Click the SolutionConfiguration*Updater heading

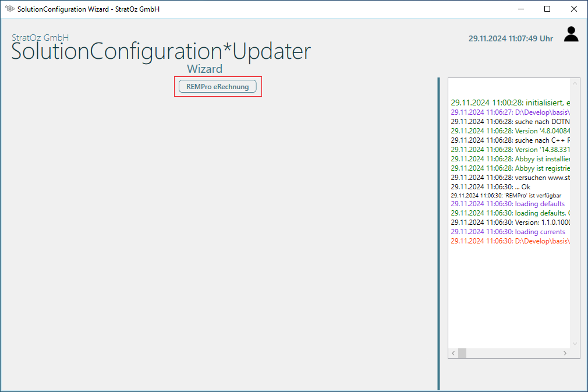(161, 52)
